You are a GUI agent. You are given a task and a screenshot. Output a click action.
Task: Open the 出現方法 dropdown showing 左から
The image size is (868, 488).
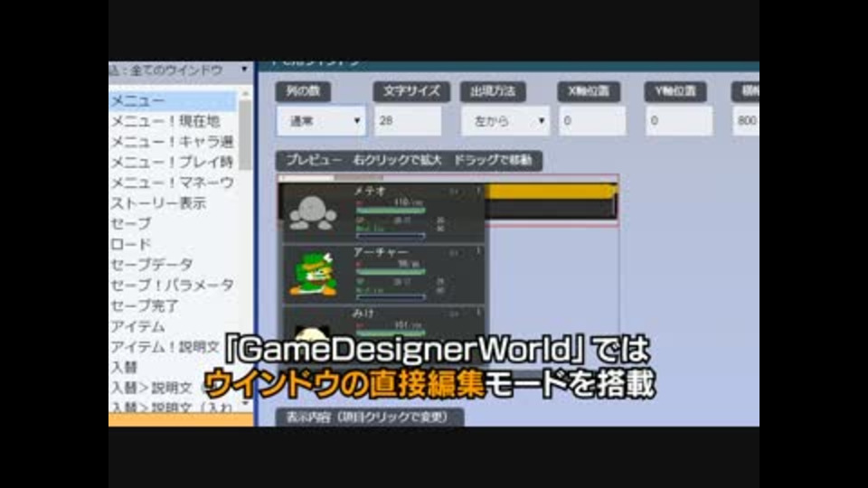[x=505, y=121]
